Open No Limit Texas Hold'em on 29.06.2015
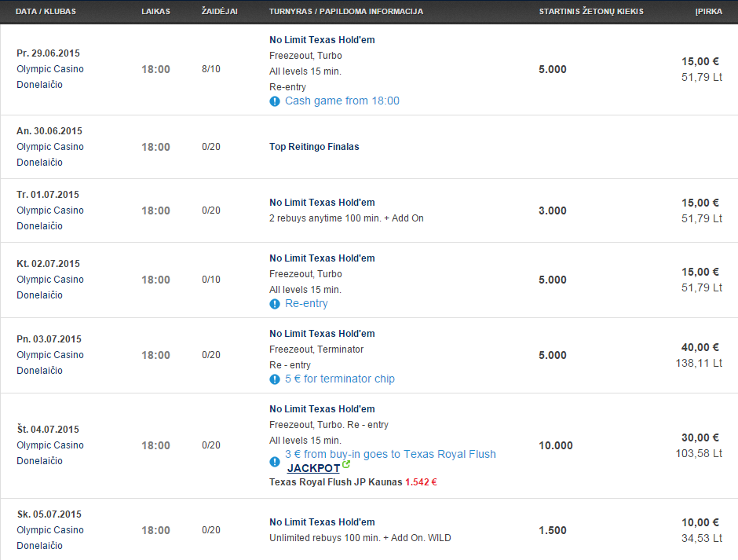This screenshot has width=738, height=560. tap(322, 40)
